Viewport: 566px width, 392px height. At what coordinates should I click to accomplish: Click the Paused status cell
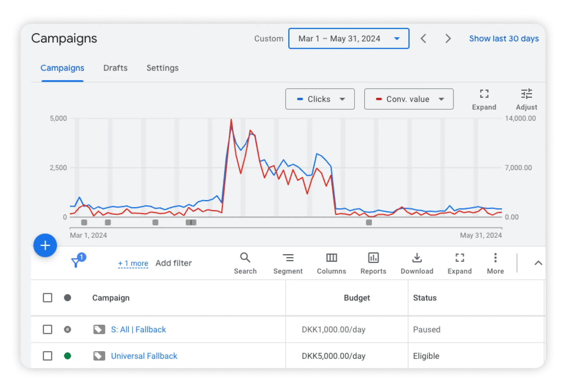[427, 329]
